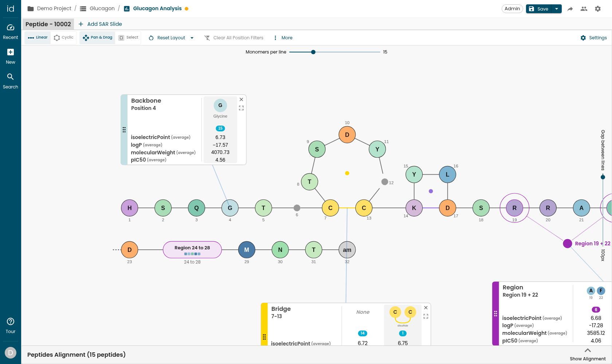The width and height of the screenshot is (612, 364).
Task: Grab the Backbone card drag handle
Action: (x=124, y=130)
